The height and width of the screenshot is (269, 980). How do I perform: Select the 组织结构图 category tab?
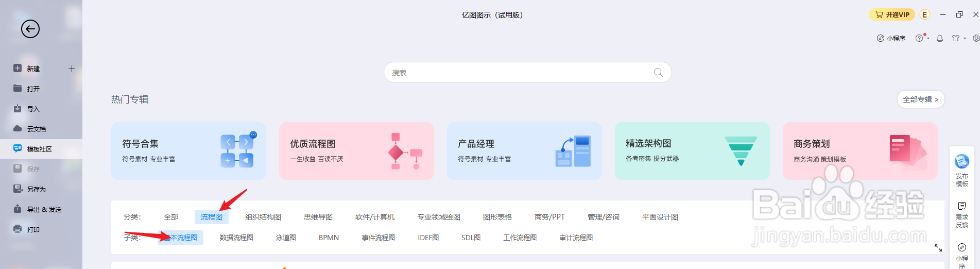coord(263,217)
